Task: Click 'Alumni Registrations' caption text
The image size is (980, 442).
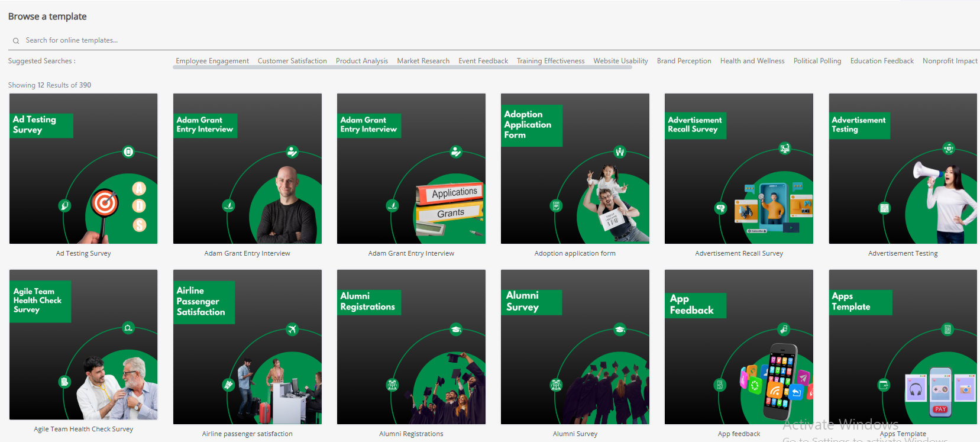Action: [x=411, y=434]
